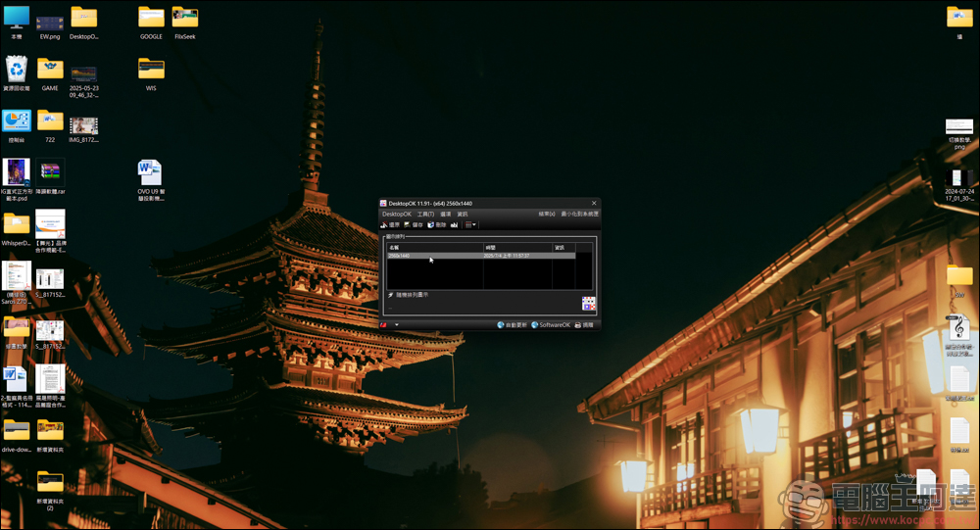
Task: Select the WhisperD... folder on desktop
Action: (x=17, y=229)
